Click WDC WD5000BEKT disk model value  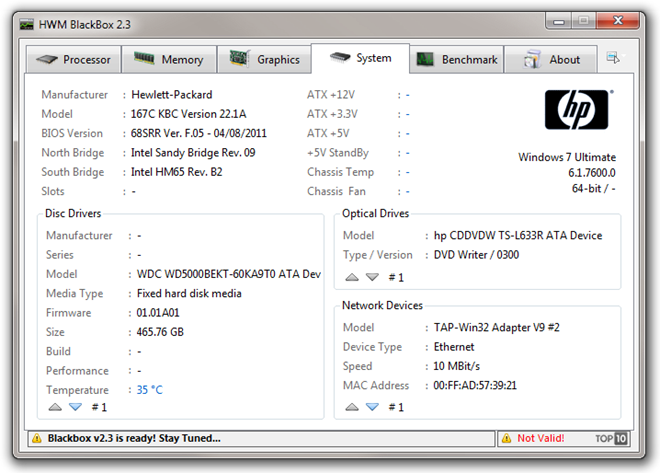(229, 274)
